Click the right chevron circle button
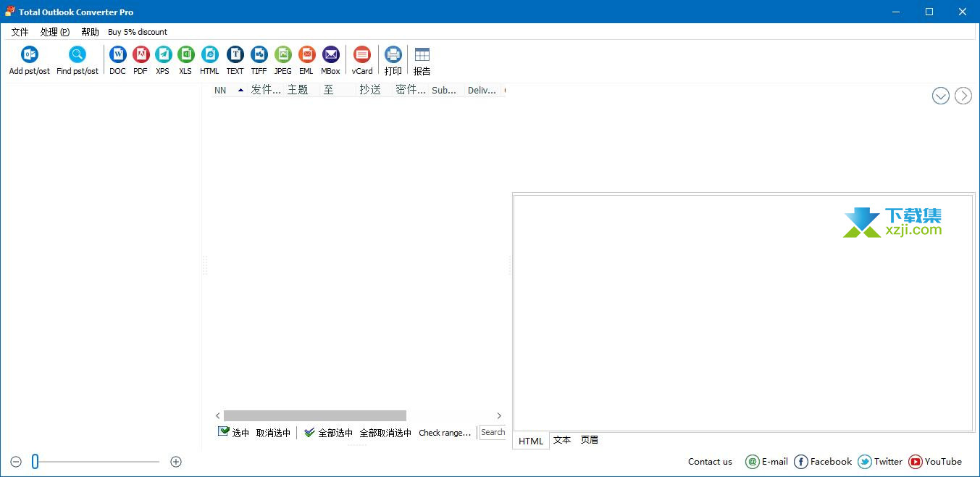The height and width of the screenshot is (477, 980). tap(963, 96)
